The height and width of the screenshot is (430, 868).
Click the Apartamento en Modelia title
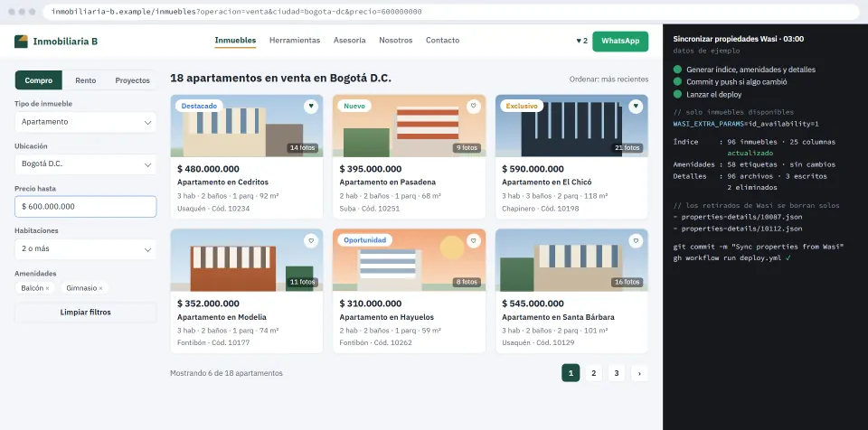222,317
